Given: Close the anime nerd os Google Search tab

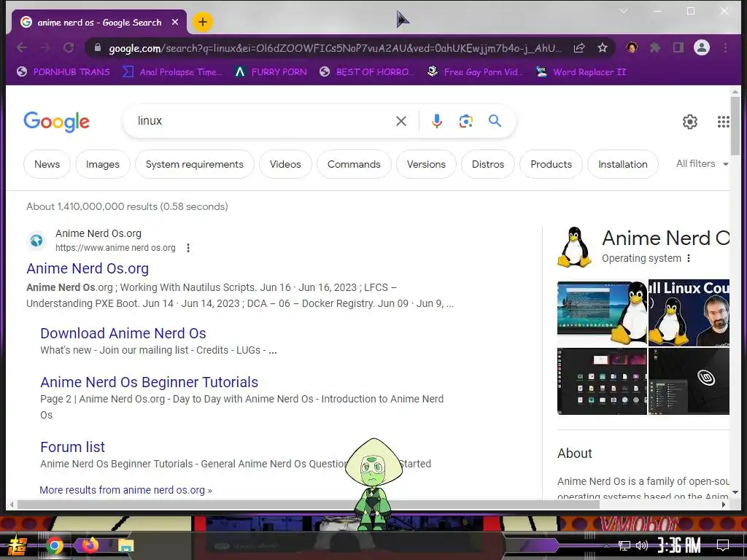Looking at the screenshot, I should tap(175, 22).
